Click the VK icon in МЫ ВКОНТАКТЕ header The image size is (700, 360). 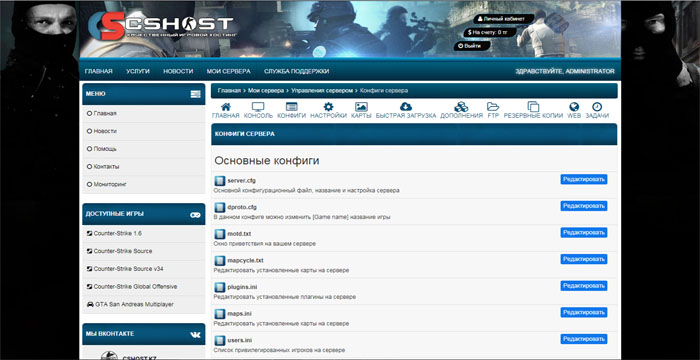coord(195,335)
